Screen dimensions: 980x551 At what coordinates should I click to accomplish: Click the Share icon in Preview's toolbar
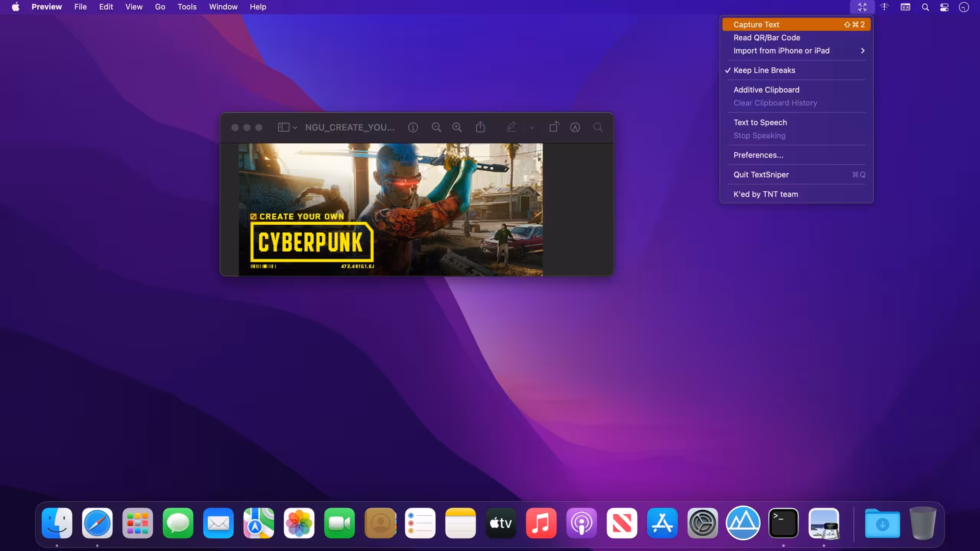click(480, 127)
